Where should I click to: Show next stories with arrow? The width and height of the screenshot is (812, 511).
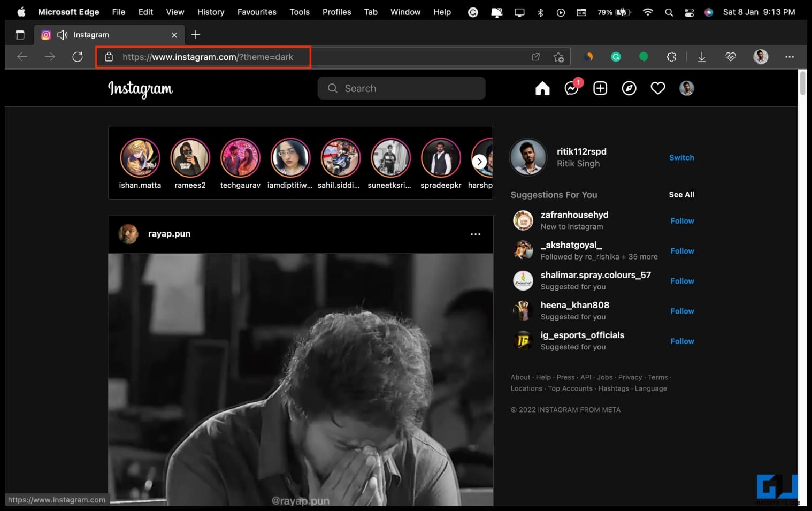479,162
